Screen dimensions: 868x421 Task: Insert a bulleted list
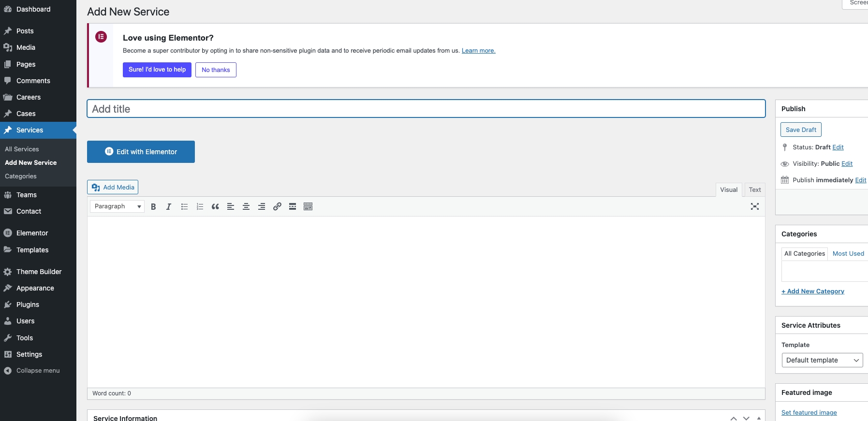184,207
